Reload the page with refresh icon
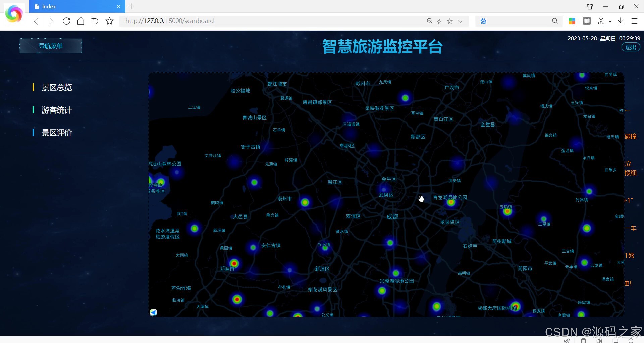 tap(66, 21)
